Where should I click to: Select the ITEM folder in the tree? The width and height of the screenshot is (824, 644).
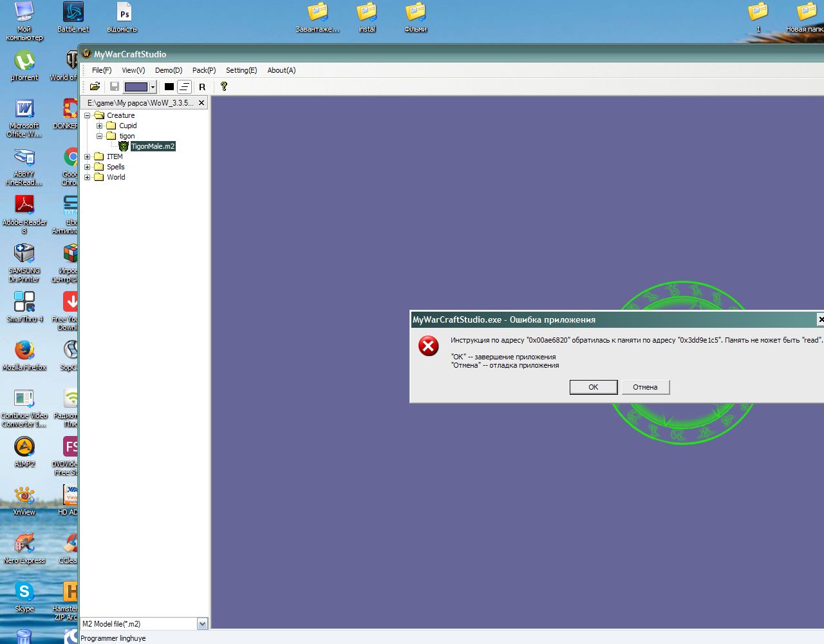[x=115, y=156]
